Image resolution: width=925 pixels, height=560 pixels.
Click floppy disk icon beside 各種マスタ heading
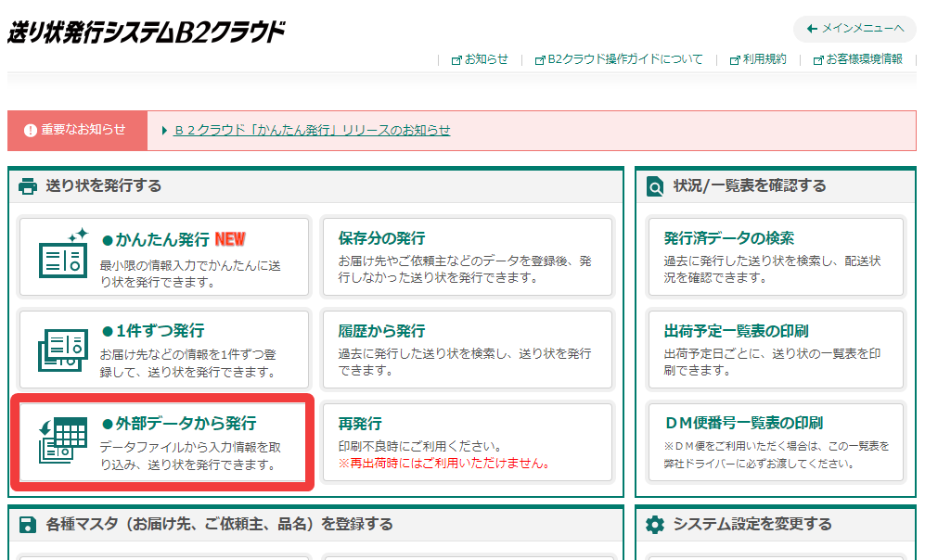(28, 525)
